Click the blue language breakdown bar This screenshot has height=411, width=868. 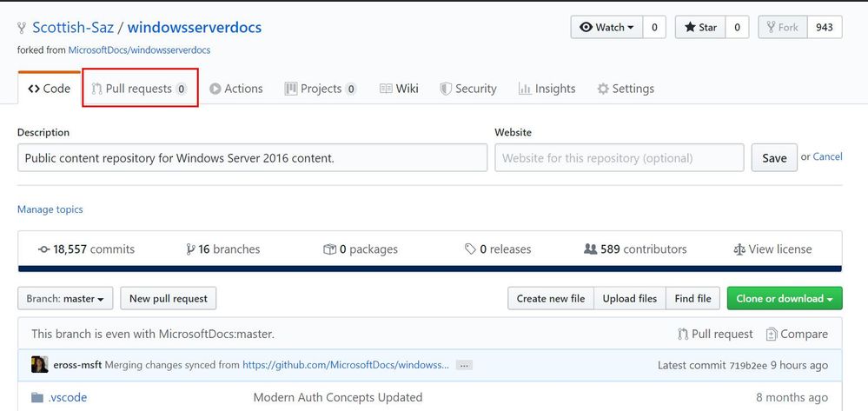[430, 268]
